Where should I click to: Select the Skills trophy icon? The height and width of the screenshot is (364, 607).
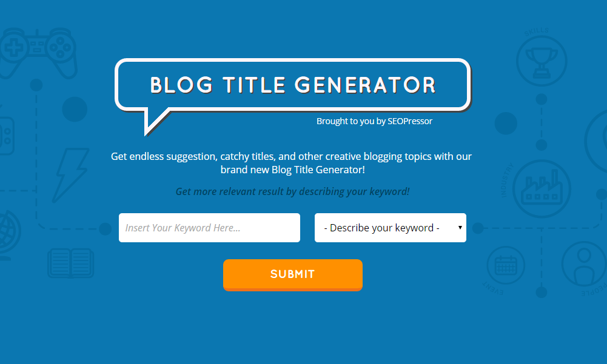point(542,61)
